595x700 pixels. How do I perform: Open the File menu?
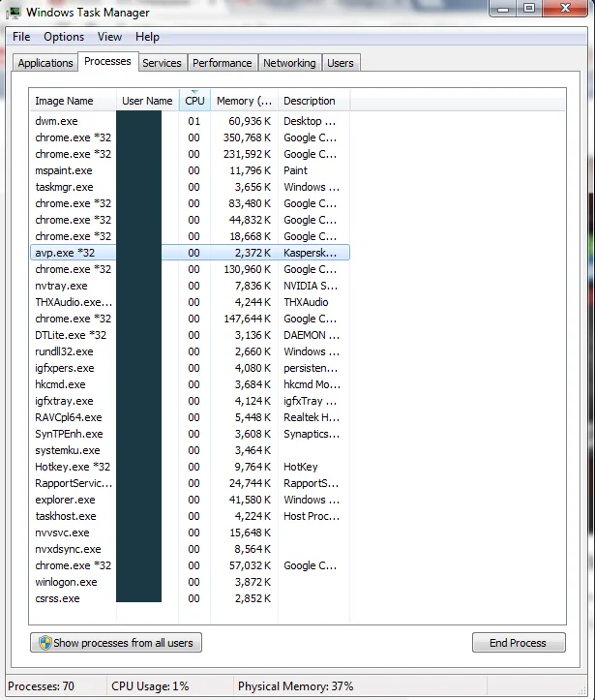(x=21, y=37)
